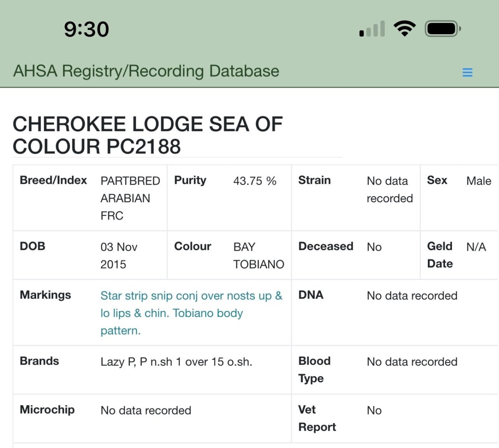Tap the battery status icon
The width and height of the screenshot is (499, 448).
443,29
